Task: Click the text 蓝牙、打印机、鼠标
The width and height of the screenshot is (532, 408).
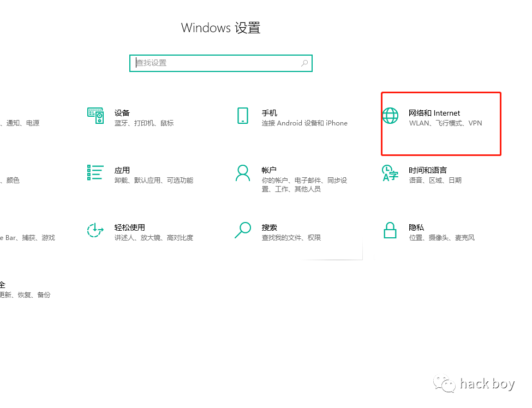Action: point(144,123)
